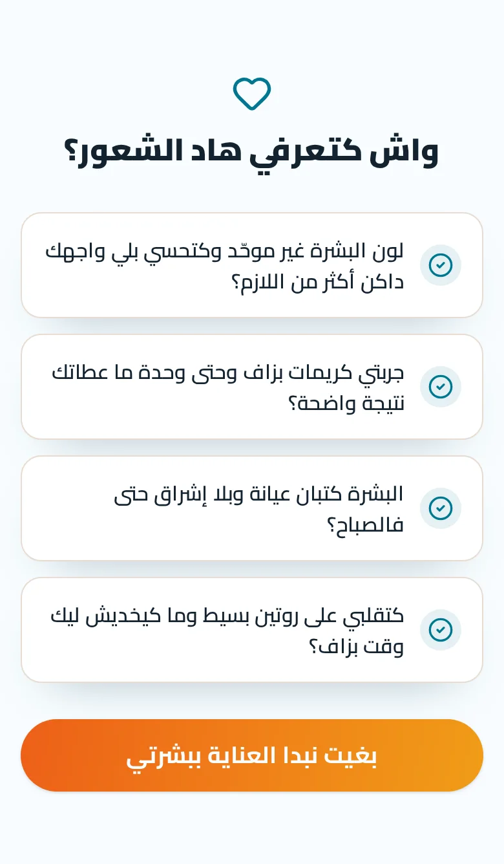Select the card starting with لون البشرة غير موحّد
The height and width of the screenshot is (864, 504).
tap(252, 265)
